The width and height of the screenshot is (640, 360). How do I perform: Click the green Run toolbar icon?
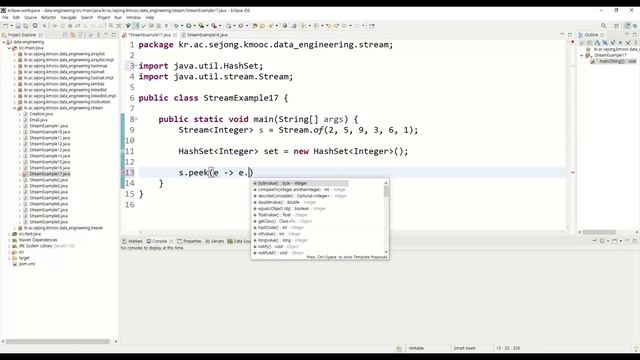point(189,26)
